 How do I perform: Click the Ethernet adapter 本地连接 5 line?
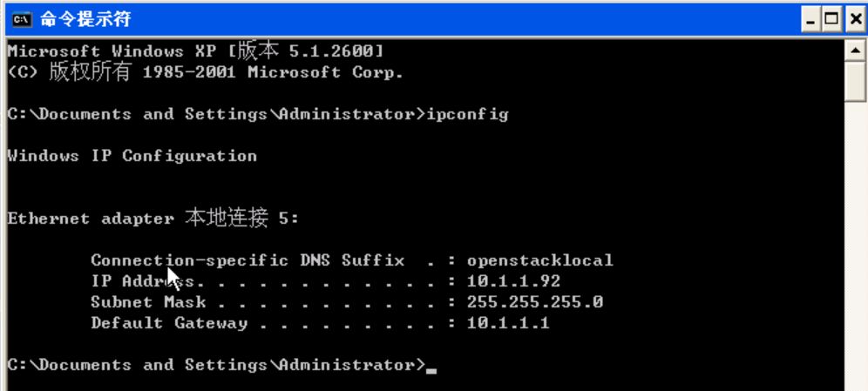153,219
